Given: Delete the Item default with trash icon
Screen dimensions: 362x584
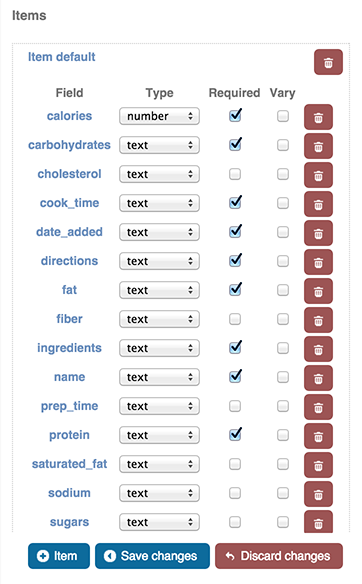Looking at the screenshot, I should 328,62.
